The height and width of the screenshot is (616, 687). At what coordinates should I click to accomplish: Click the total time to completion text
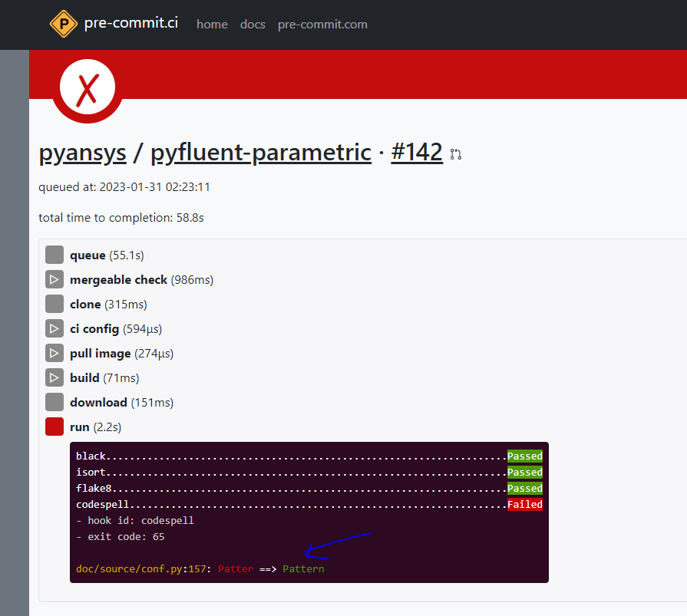click(x=121, y=218)
